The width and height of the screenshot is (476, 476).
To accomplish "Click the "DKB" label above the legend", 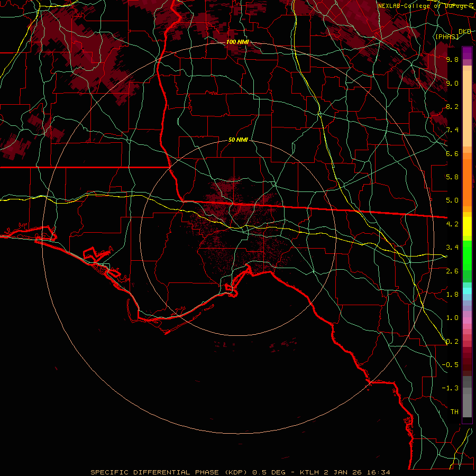I will [465, 32].
